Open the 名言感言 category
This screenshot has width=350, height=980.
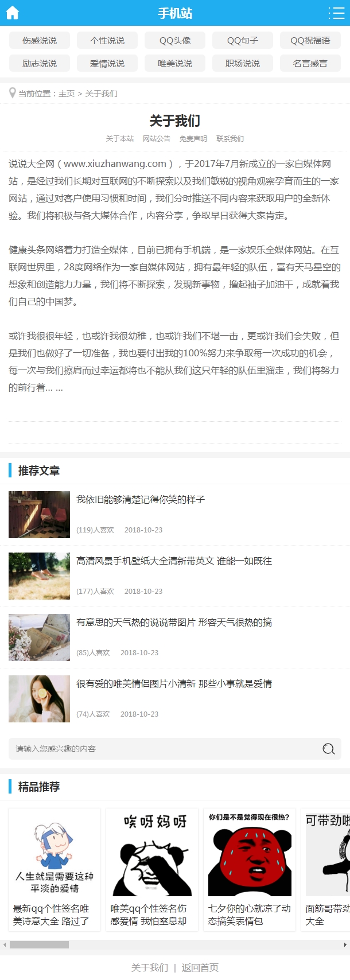click(310, 64)
